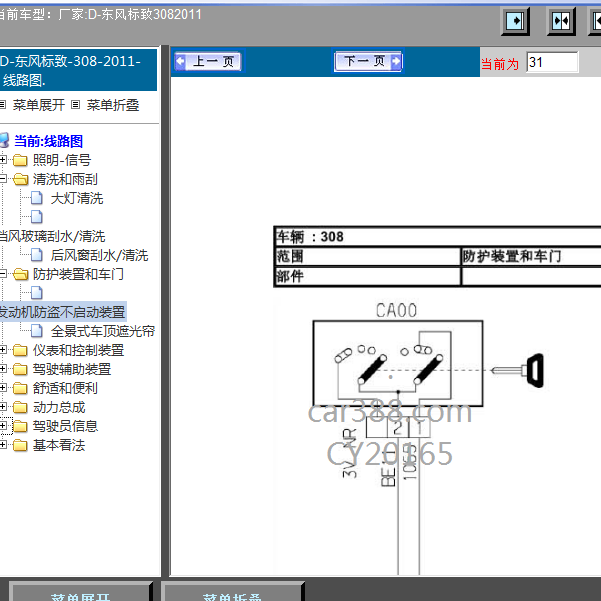601x601 pixels.
Task: Click the page icon above 发动机防盗不启动装置
Action: (36, 293)
